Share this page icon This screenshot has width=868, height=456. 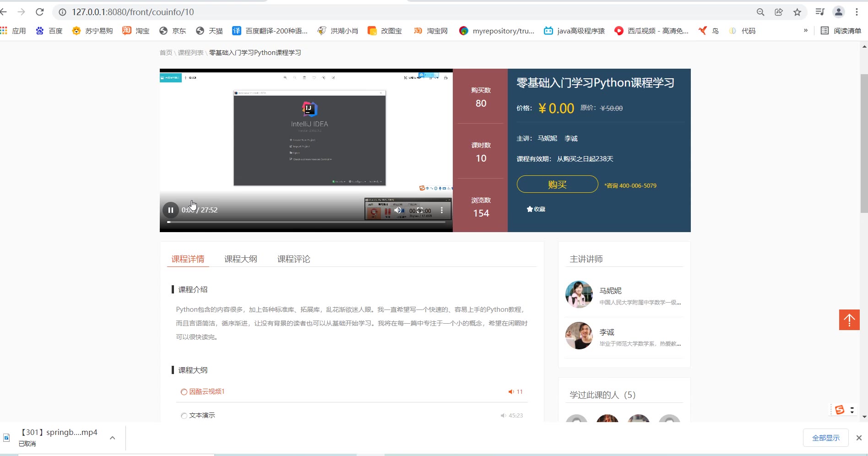tap(779, 12)
